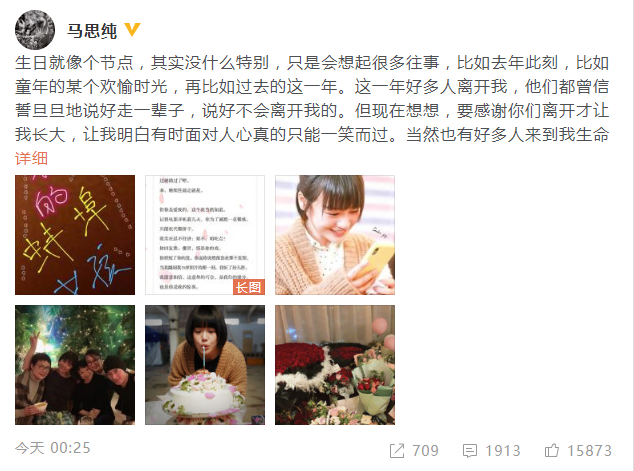Open photo of girl holding yellow phone
634x471 pixels.
pos(335,235)
